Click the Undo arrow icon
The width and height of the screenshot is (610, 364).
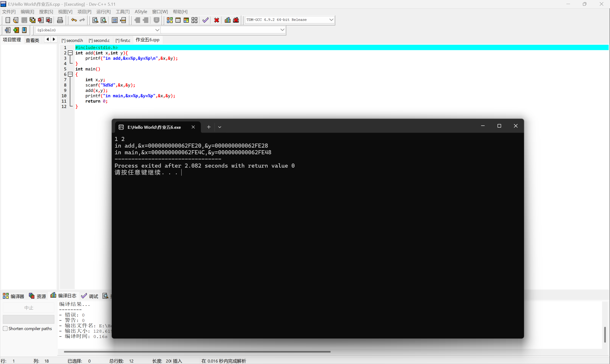pos(74,20)
